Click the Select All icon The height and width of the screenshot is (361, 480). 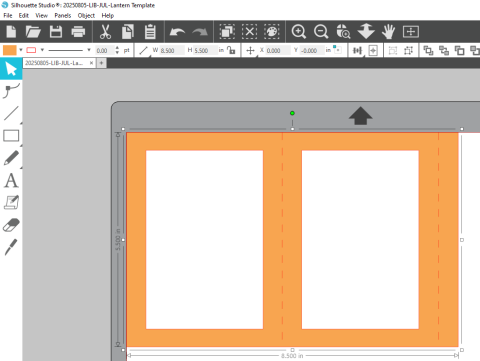click(x=227, y=32)
